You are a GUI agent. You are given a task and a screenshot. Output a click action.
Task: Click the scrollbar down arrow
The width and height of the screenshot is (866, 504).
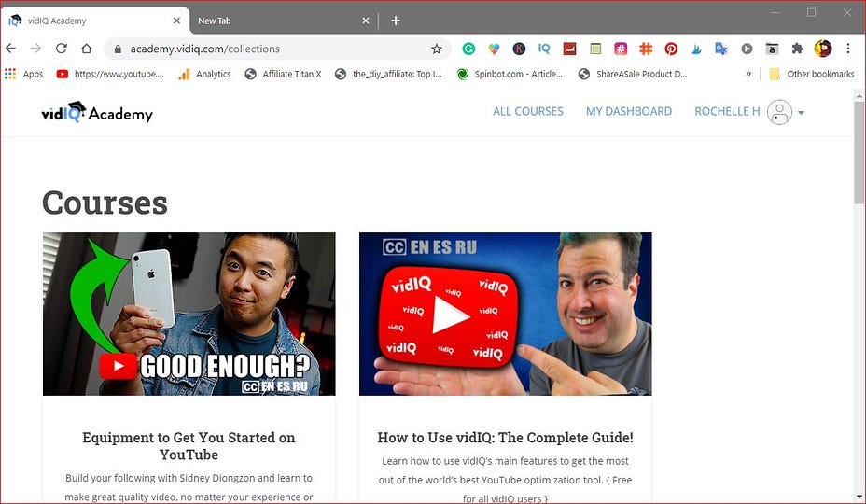point(859,497)
